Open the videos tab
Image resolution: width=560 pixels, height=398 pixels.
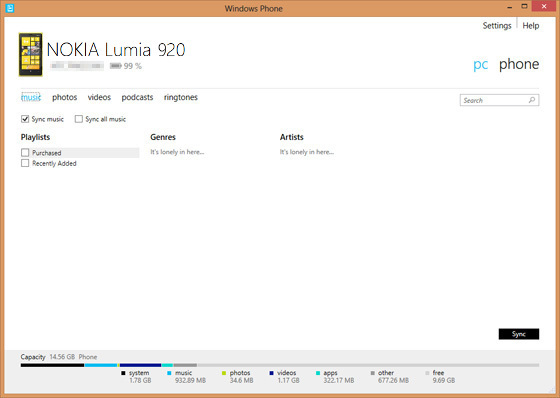pyautogui.click(x=99, y=97)
